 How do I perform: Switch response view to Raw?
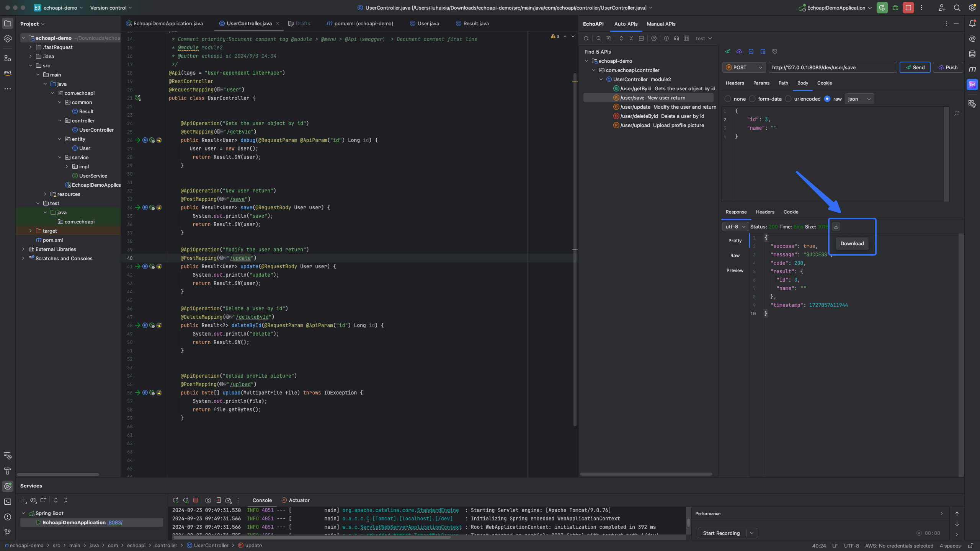tap(735, 256)
